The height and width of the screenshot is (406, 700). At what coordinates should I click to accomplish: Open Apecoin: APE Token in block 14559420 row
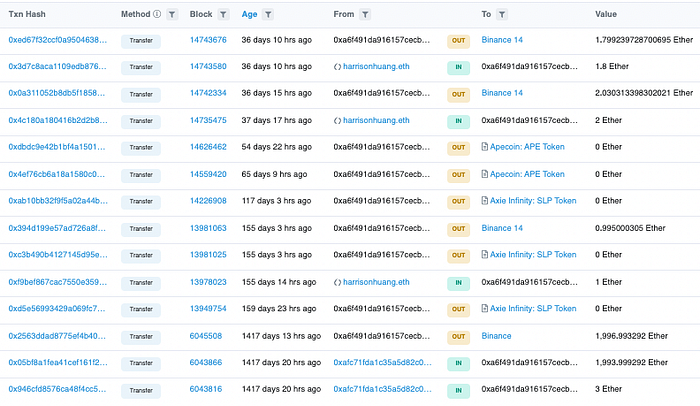point(527,174)
